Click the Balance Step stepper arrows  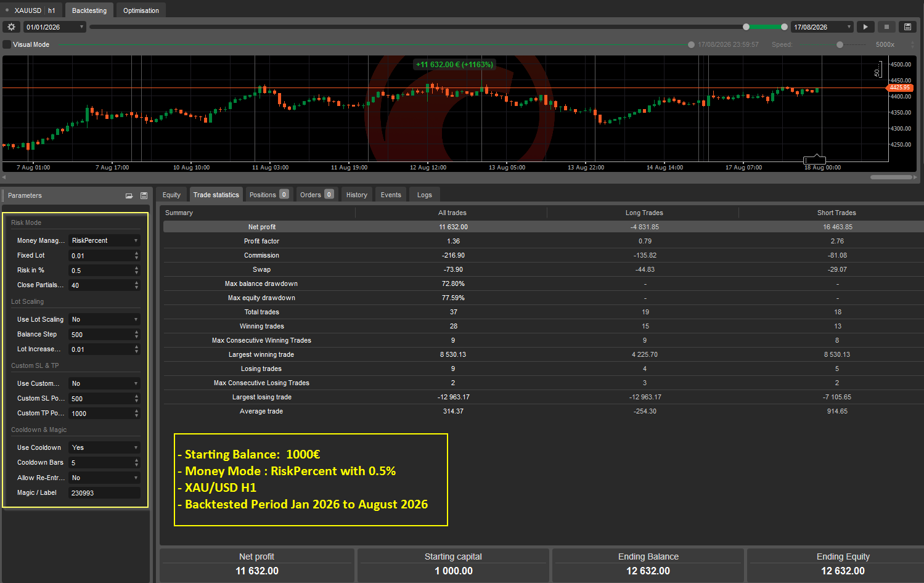click(137, 334)
